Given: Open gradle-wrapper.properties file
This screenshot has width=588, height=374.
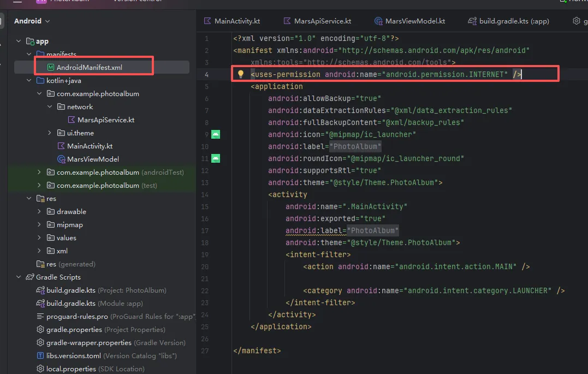Looking at the screenshot, I should pyautogui.click(x=116, y=342).
